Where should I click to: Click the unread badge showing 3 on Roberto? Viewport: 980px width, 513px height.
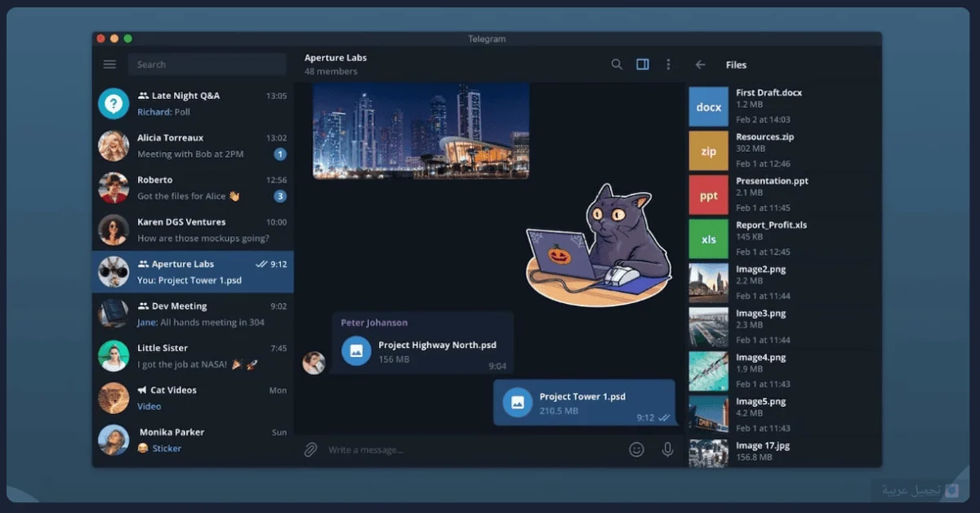[x=280, y=196]
